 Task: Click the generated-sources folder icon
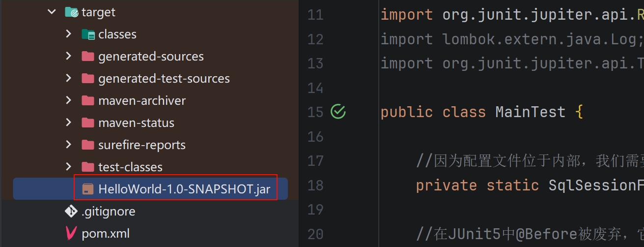click(88, 57)
